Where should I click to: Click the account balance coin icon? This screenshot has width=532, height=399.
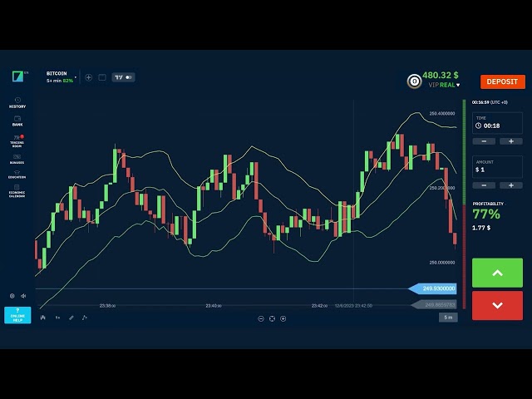tap(414, 81)
